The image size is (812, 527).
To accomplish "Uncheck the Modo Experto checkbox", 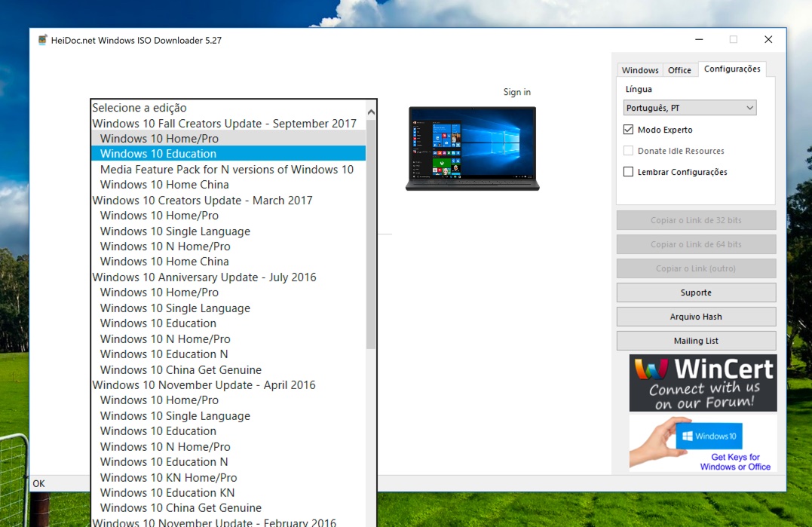I will click(x=629, y=130).
